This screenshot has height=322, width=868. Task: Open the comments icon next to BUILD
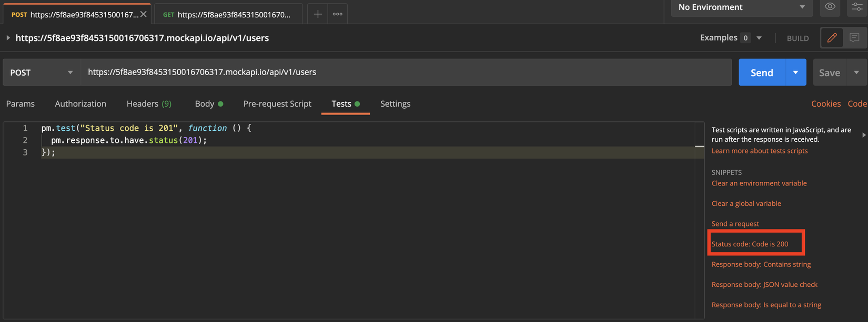(x=854, y=38)
